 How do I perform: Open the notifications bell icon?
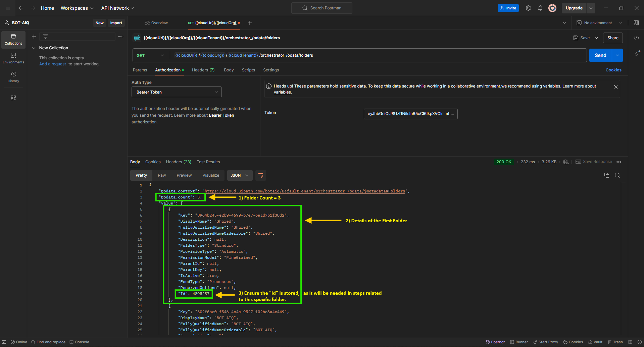tap(540, 8)
